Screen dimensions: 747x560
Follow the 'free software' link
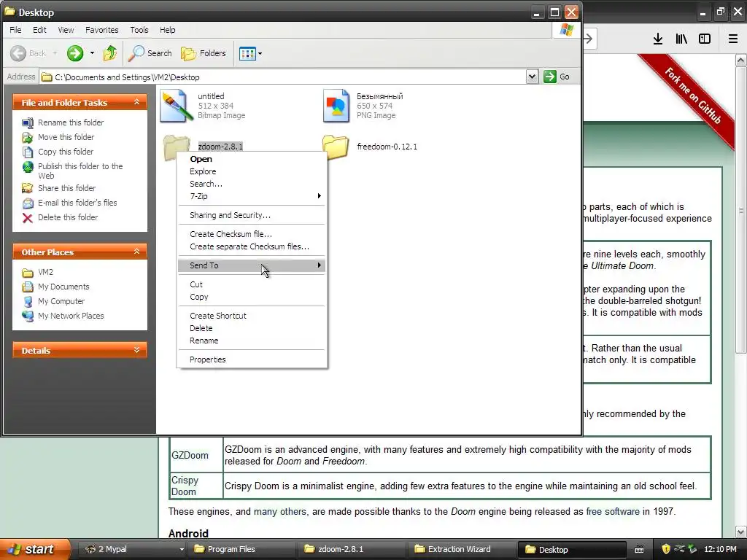coord(613,511)
